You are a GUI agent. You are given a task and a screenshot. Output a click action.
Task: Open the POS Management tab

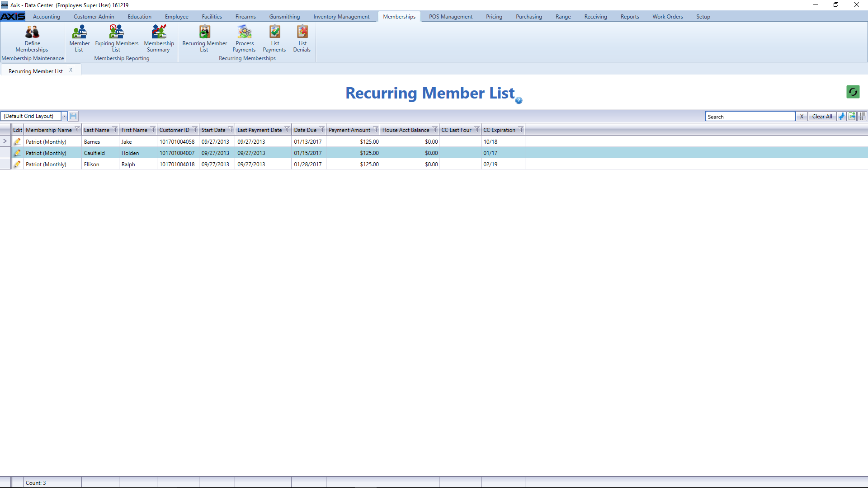(450, 17)
